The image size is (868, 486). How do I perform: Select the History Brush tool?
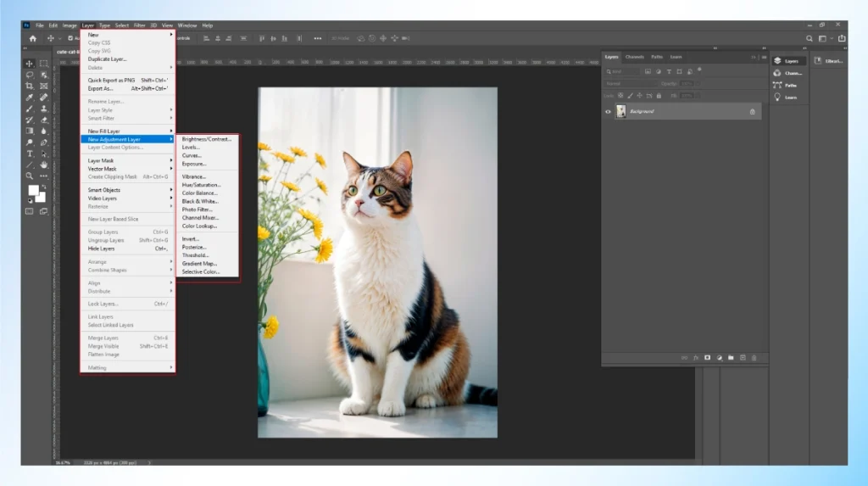(x=30, y=120)
